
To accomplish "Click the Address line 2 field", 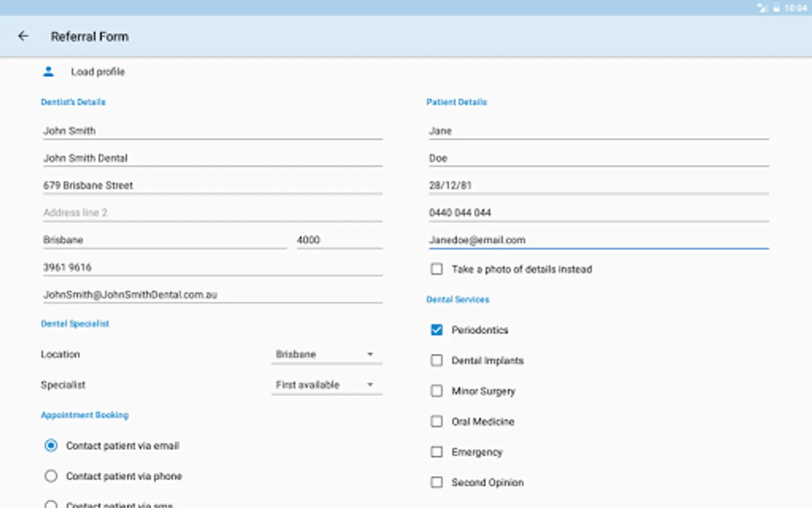I will coord(212,213).
